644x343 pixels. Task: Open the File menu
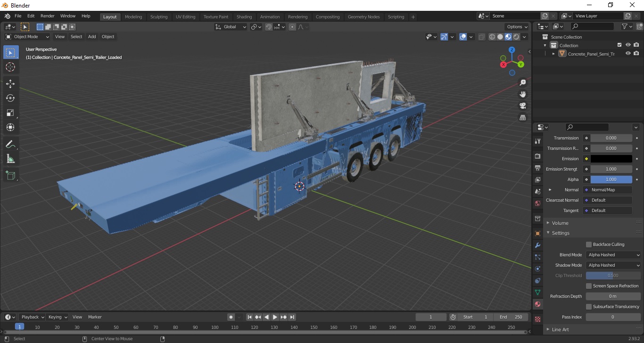pos(18,16)
